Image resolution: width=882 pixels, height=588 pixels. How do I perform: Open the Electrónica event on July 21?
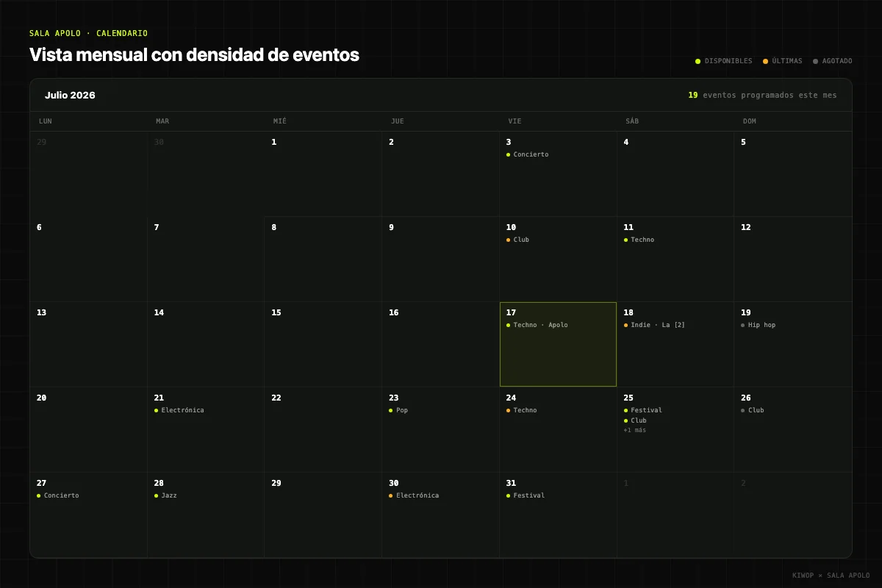click(179, 410)
